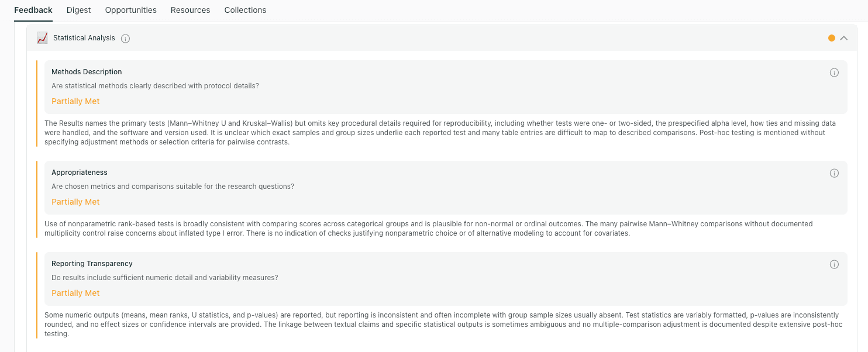The width and height of the screenshot is (868, 352).
Task: Go to the Collections tab
Action: pyautogui.click(x=245, y=10)
